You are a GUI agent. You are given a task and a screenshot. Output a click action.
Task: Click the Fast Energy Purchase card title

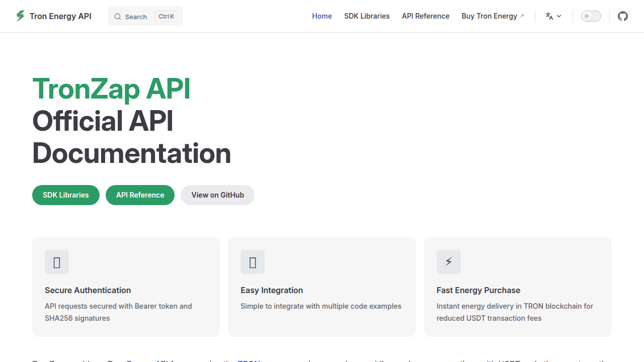tap(478, 290)
